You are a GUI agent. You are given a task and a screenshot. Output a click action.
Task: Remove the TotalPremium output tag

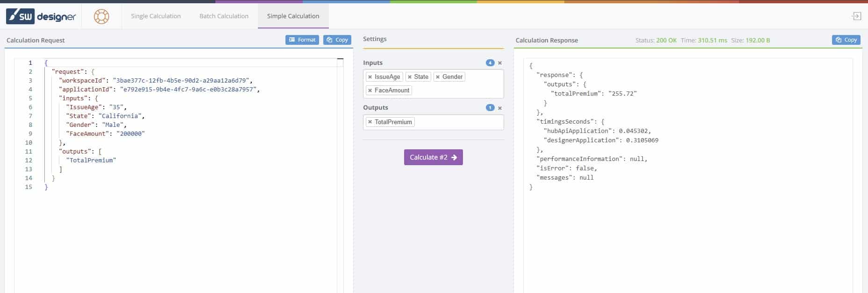pos(370,122)
